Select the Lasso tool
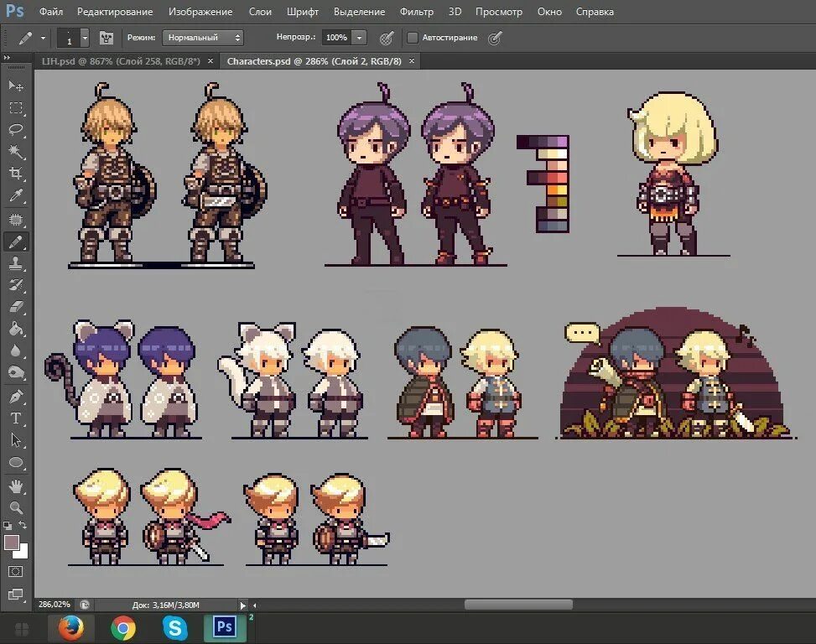816x644 pixels. 16,129
